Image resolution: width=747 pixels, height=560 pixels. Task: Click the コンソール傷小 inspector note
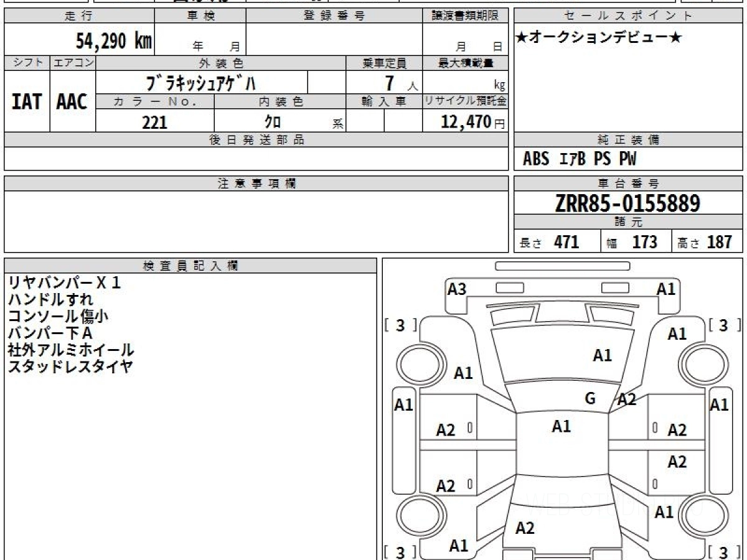pos(58,317)
